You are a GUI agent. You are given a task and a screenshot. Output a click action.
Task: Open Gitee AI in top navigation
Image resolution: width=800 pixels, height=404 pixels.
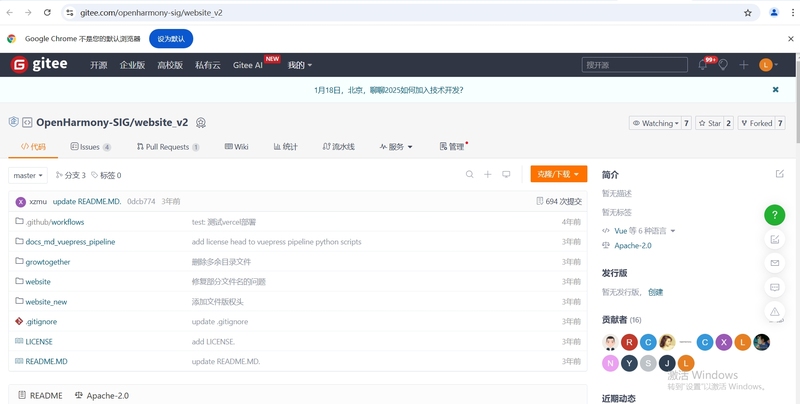(247, 65)
